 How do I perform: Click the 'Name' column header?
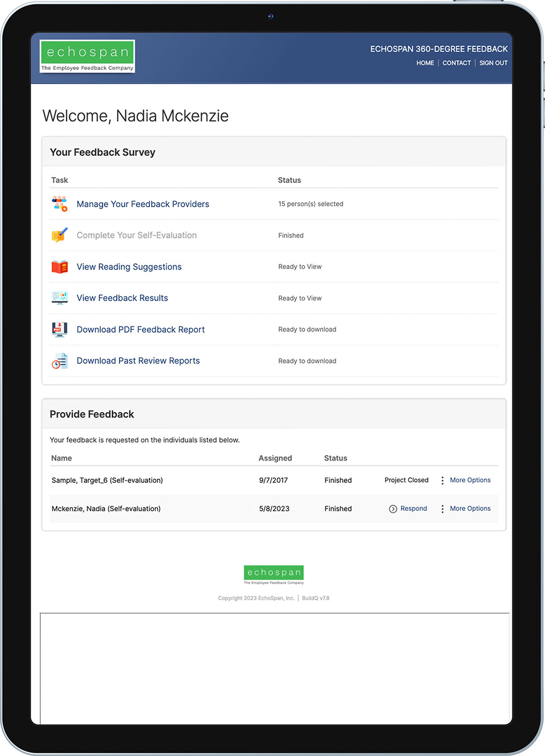click(62, 458)
